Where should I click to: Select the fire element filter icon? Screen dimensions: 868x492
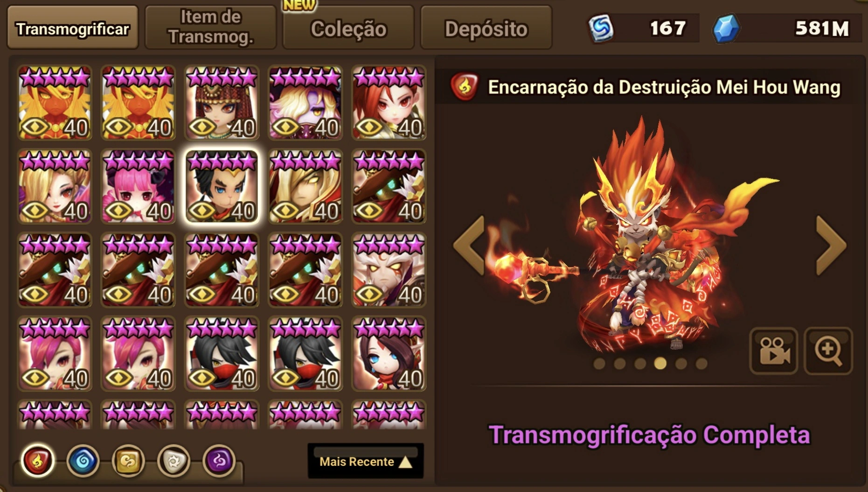click(x=38, y=461)
